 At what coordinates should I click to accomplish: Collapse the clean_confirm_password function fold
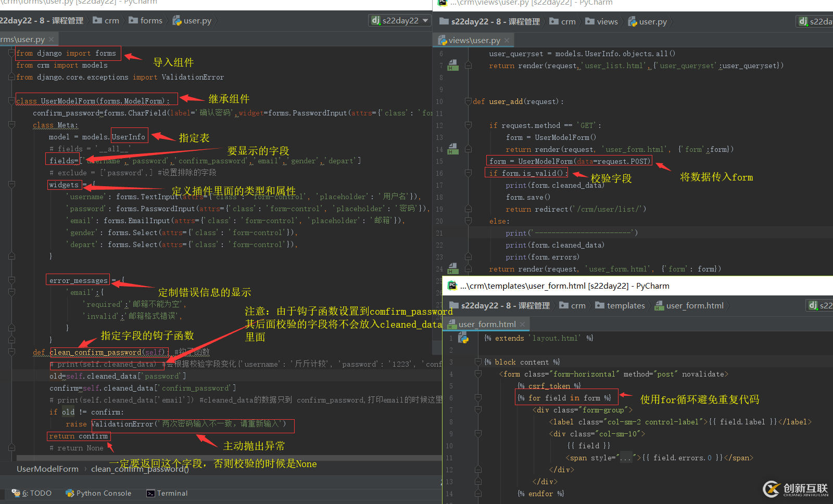(11, 352)
